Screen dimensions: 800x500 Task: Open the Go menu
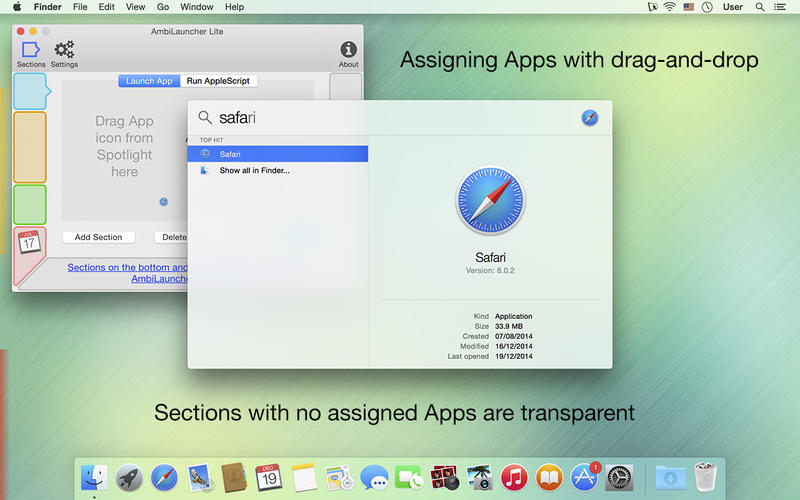(163, 7)
